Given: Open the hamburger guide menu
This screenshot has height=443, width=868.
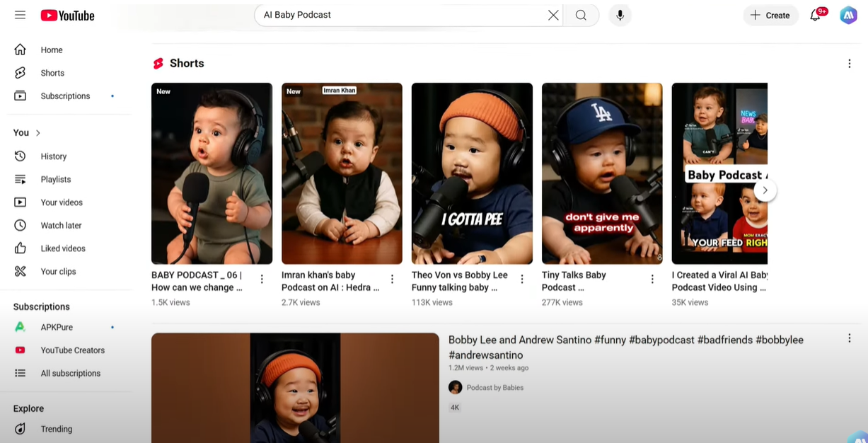Looking at the screenshot, I should pos(20,15).
